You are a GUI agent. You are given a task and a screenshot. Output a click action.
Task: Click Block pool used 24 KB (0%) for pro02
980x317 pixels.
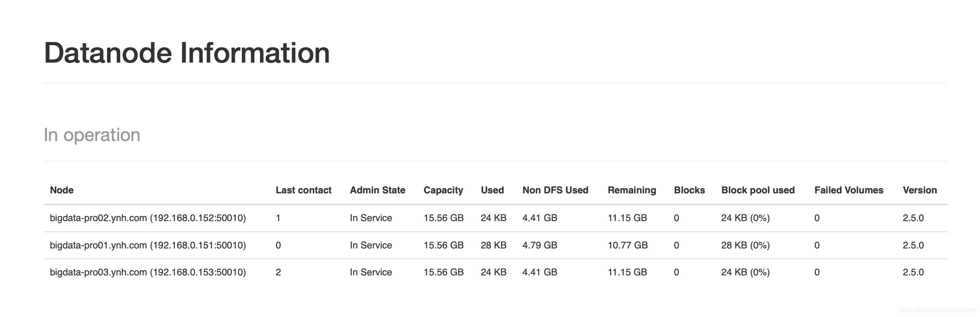(x=746, y=218)
